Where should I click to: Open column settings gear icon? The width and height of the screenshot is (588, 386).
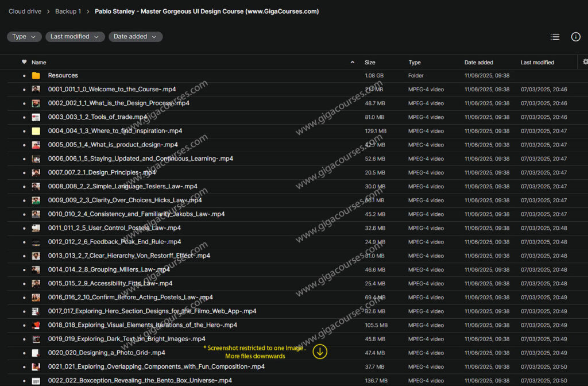pyautogui.click(x=585, y=62)
